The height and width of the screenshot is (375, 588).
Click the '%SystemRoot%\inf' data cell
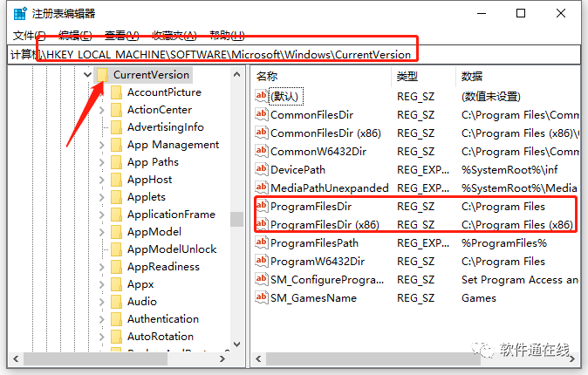pyautogui.click(x=509, y=170)
